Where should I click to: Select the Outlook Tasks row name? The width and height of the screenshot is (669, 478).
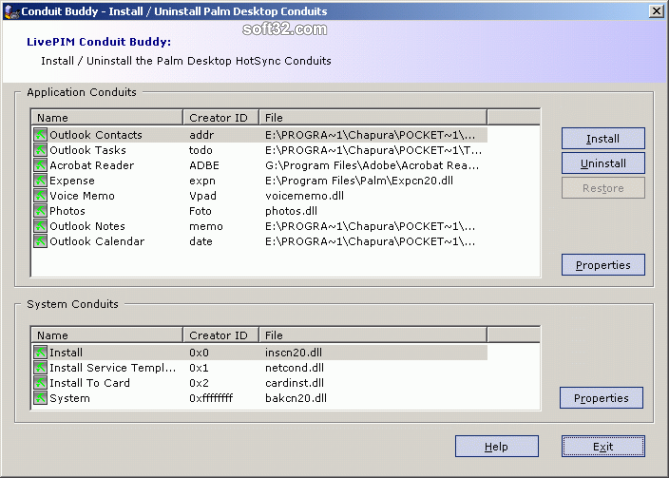click(87, 150)
